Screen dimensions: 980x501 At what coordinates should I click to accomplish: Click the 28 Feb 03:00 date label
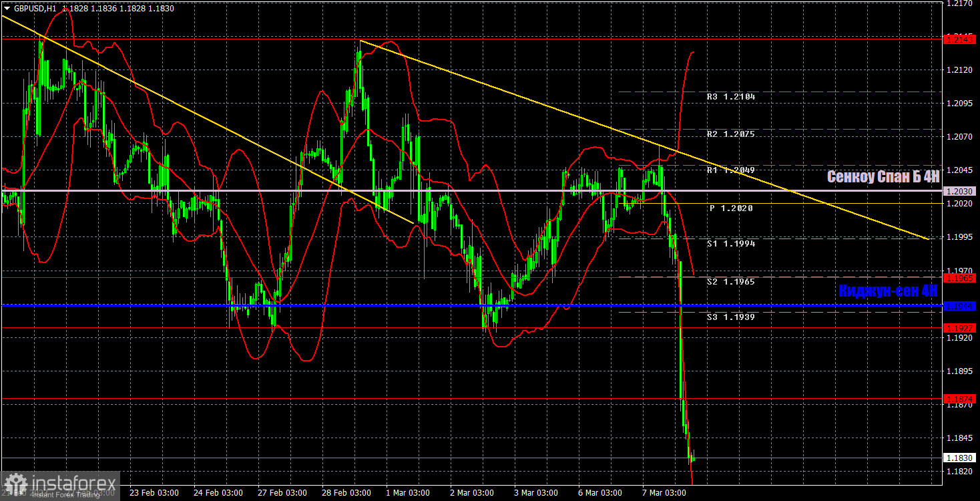[346, 493]
